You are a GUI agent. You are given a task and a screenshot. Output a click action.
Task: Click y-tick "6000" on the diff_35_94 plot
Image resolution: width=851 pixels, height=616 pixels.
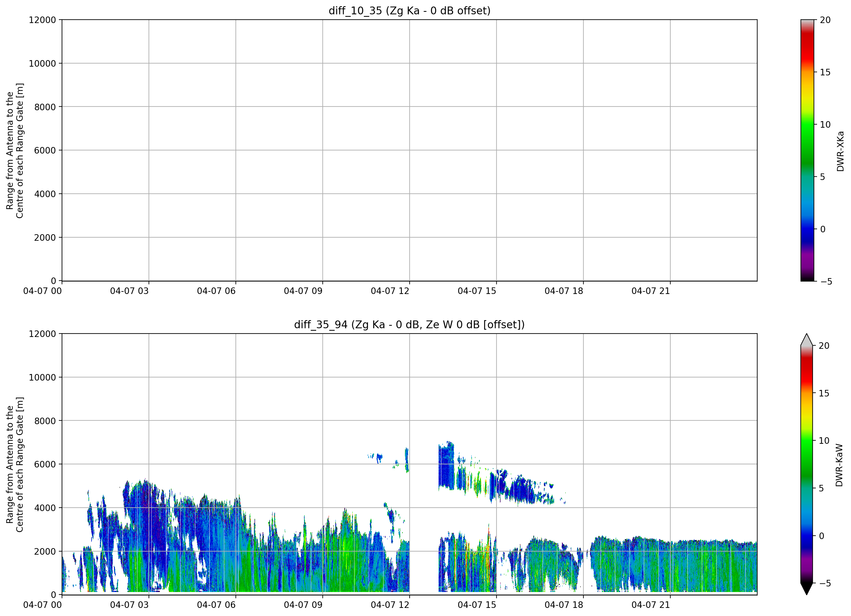45,464
